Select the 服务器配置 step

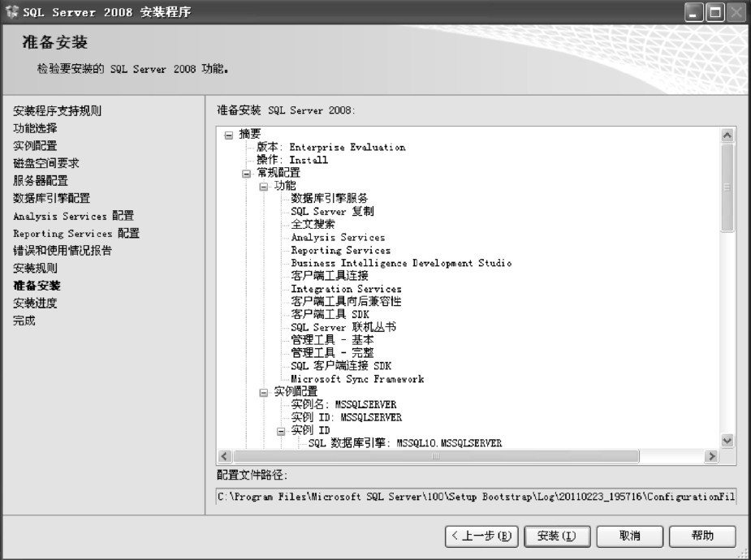(41, 180)
